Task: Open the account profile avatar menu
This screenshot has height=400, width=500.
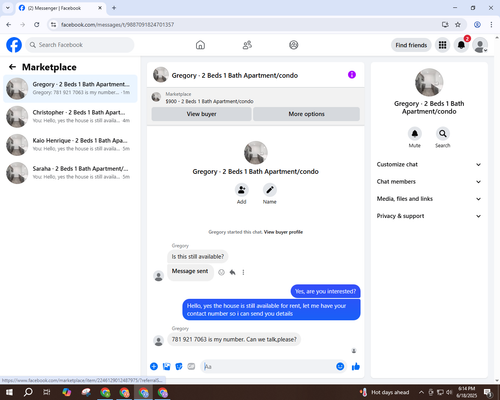Action: pos(480,45)
